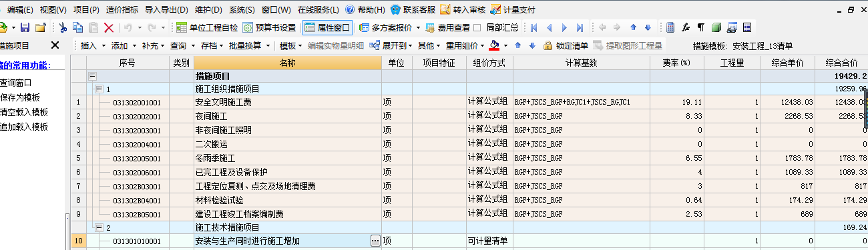
Task: Click the red X delete icon
Action: [108, 27]
